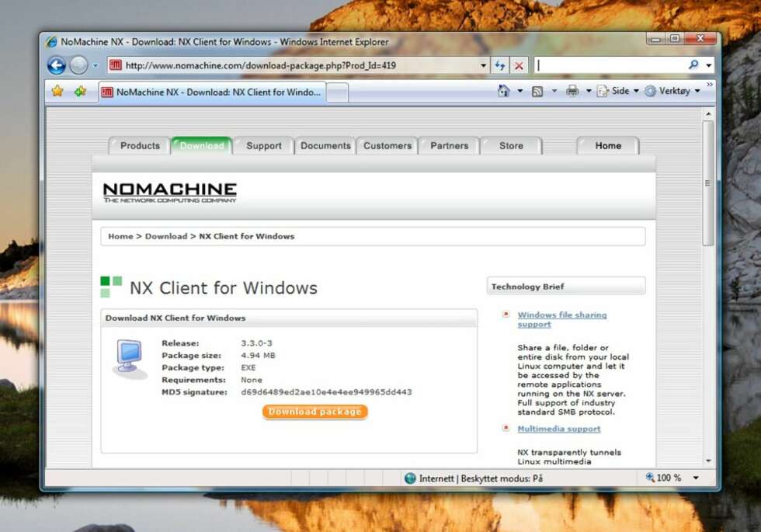Viewport: 761px width, 532px height.
Task: Follow the Download breadcrumb link
Action: tap(166, 236)
